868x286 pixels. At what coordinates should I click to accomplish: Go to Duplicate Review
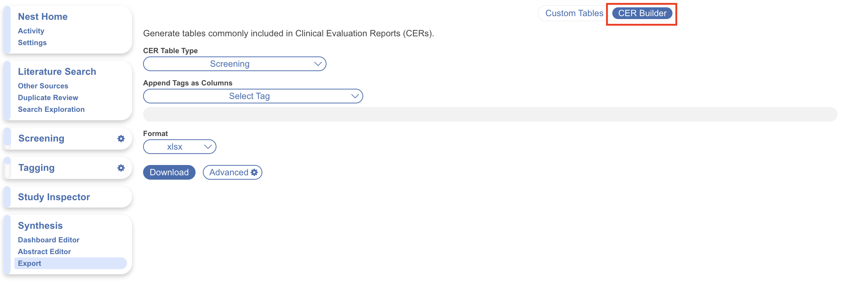(x=48, y=98)
